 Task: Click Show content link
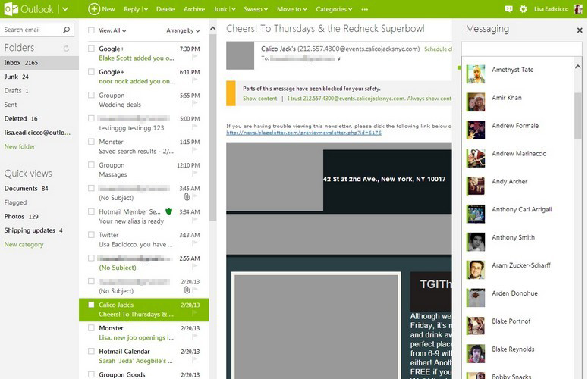tap(260, 99)
